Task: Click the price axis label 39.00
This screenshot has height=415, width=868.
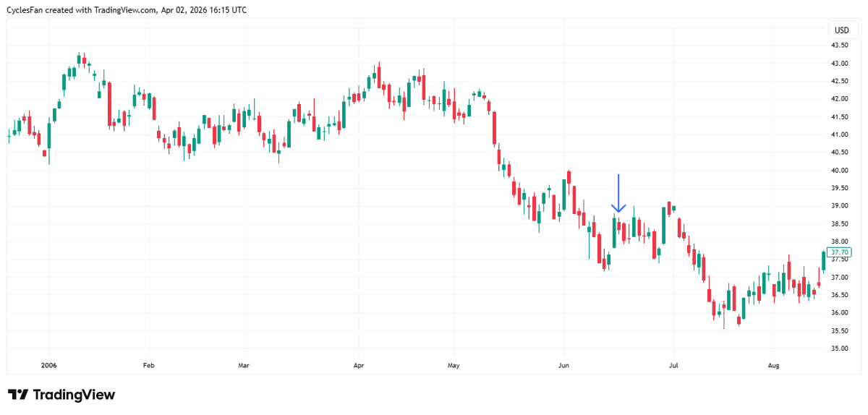Action: coord(840,206)
